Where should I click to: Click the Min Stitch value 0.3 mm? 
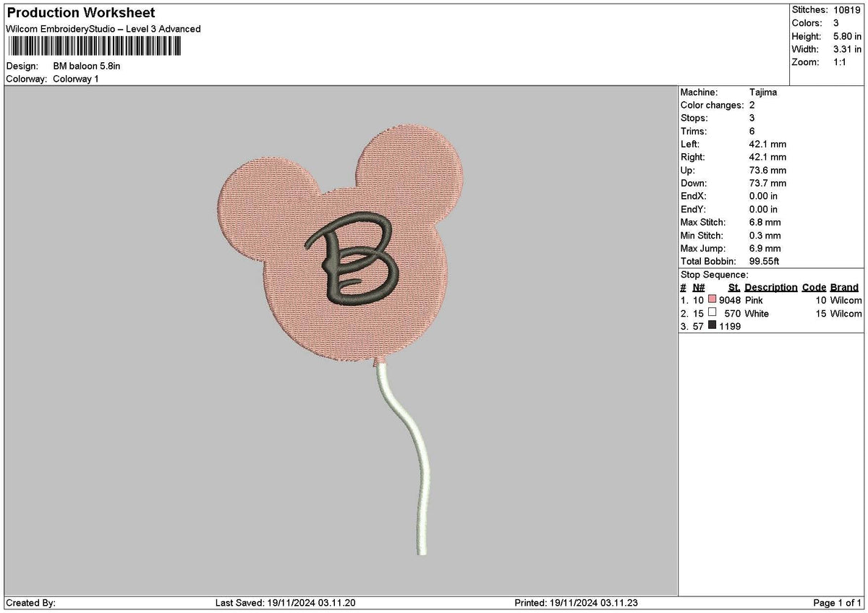765,236
